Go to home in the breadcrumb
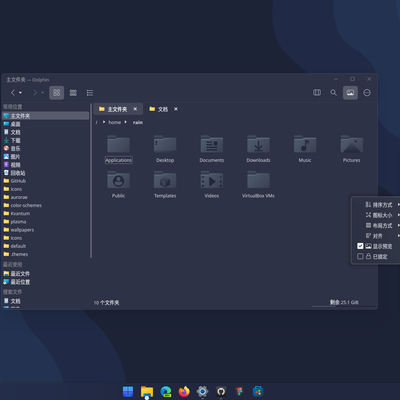Screen dimensions: 400x400 pyautogui.click(x=115, y=122)
